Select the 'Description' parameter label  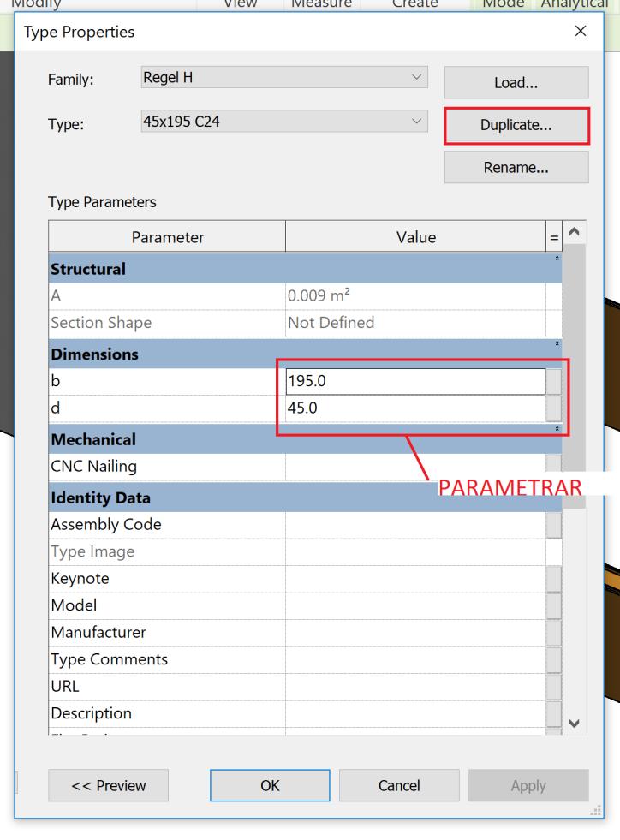coord(91,713)
